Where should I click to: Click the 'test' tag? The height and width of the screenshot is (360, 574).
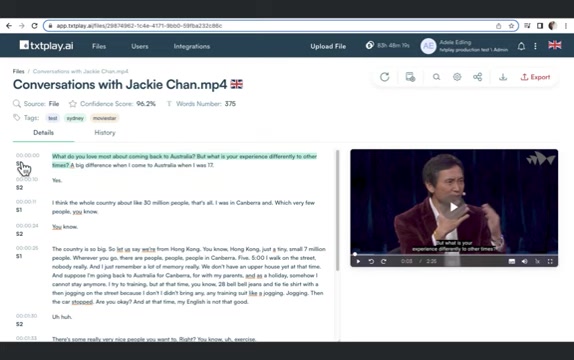coord(53,118)
